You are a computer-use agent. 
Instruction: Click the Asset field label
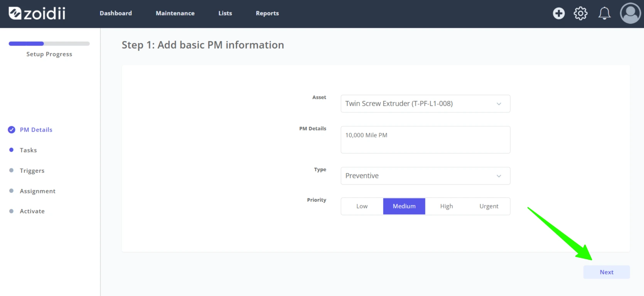pos(319,97)
